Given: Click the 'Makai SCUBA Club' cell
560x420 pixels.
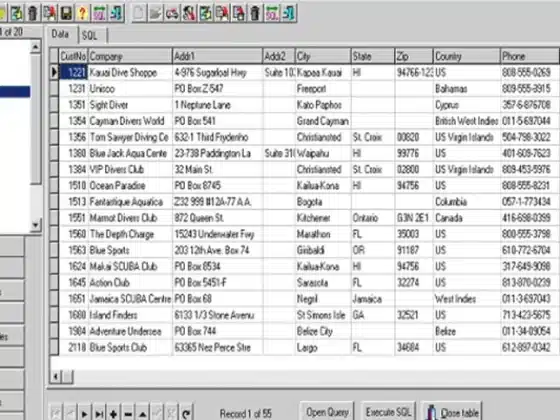Looking at the screenshot, I should (130, 266).
